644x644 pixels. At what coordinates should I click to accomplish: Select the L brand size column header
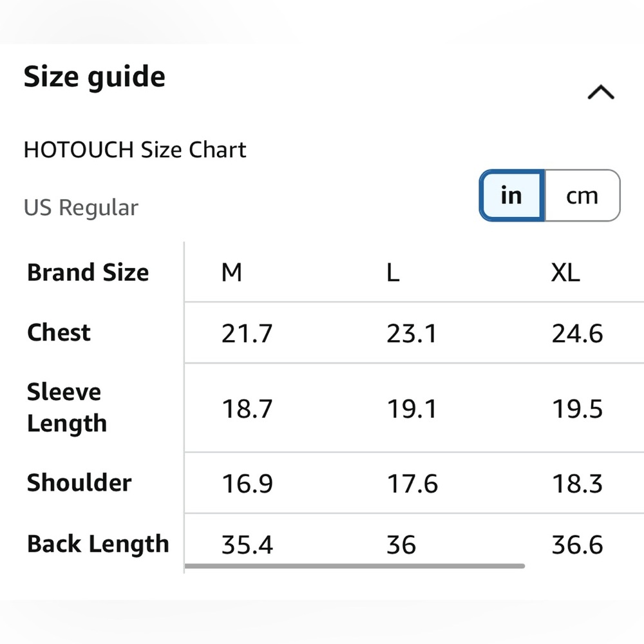click(x=393, y=272)
